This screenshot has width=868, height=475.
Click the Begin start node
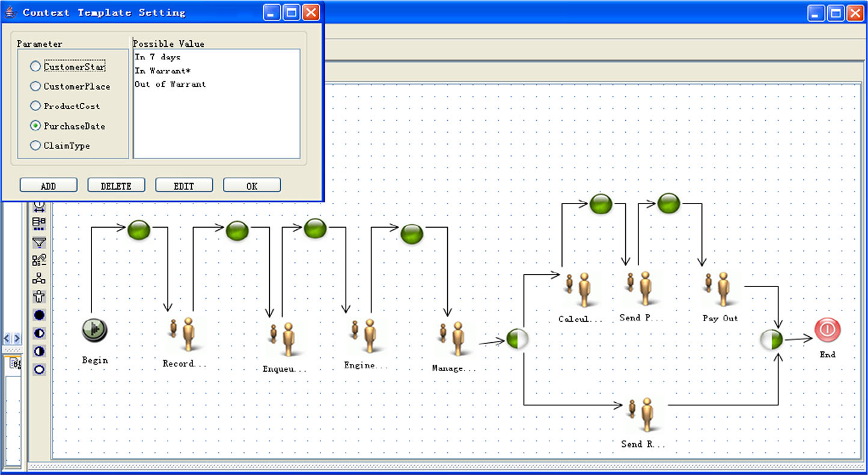click(94, 330)
